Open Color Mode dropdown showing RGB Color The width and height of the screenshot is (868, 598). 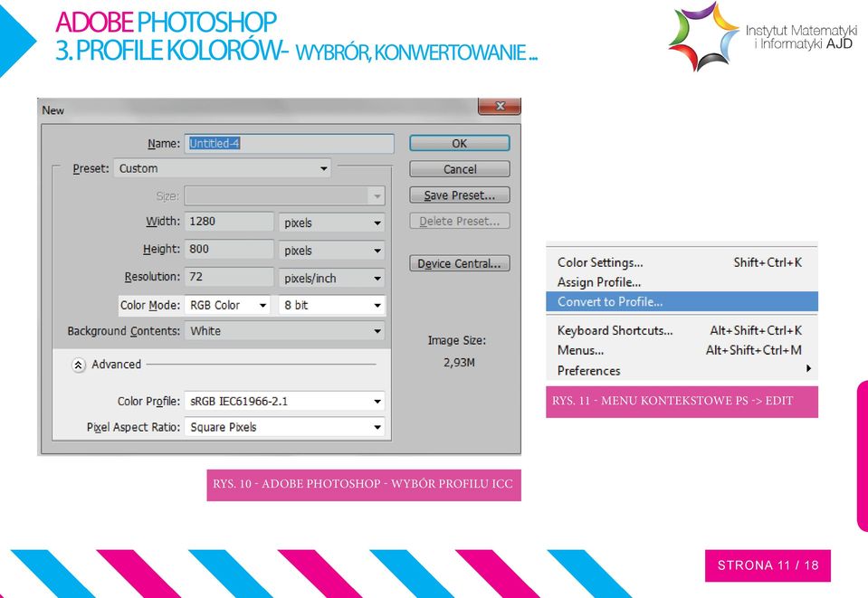tap(227, 305)
